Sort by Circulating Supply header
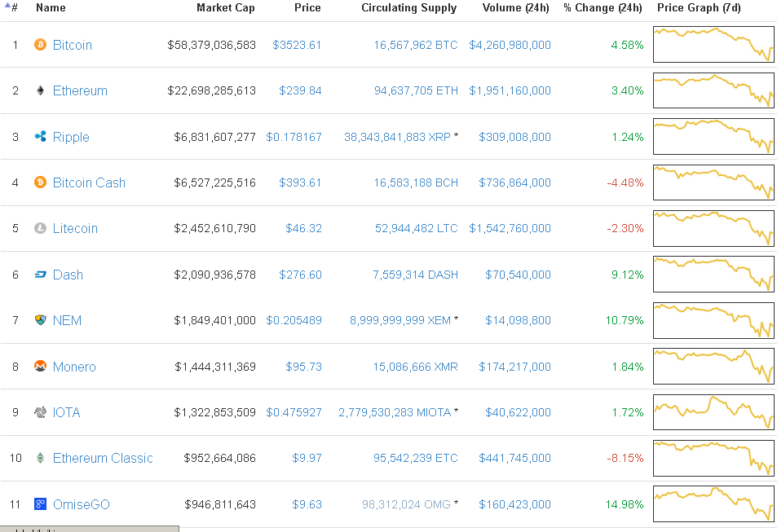 [408, 8]
